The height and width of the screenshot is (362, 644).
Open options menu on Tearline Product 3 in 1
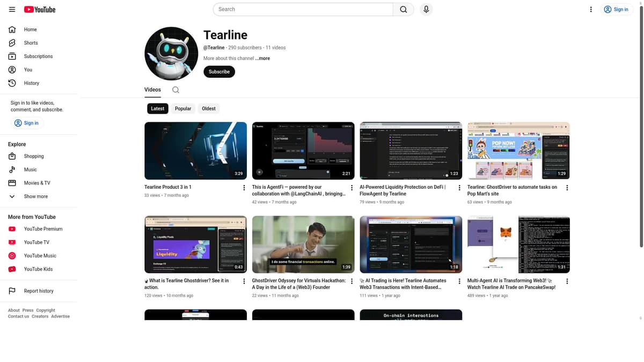click(244, 187)
